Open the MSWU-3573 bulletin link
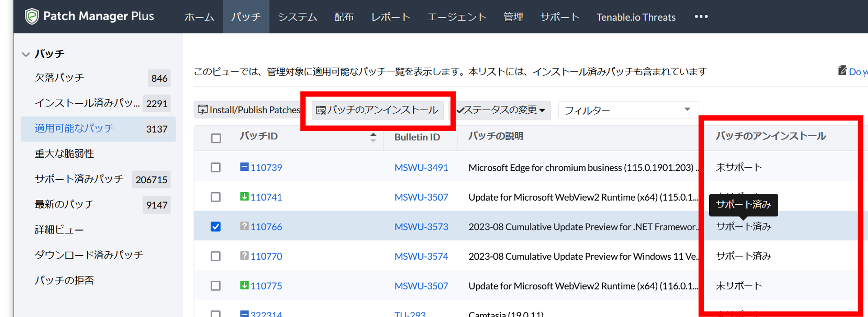This screenshot has height=317, width=868. [x=421, y=226]
